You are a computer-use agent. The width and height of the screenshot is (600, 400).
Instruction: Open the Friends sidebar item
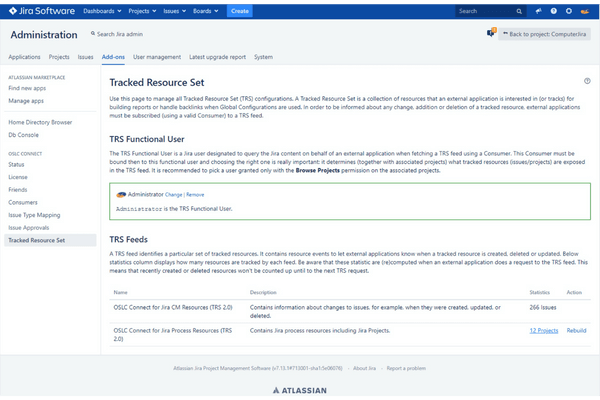coord(18,189)
